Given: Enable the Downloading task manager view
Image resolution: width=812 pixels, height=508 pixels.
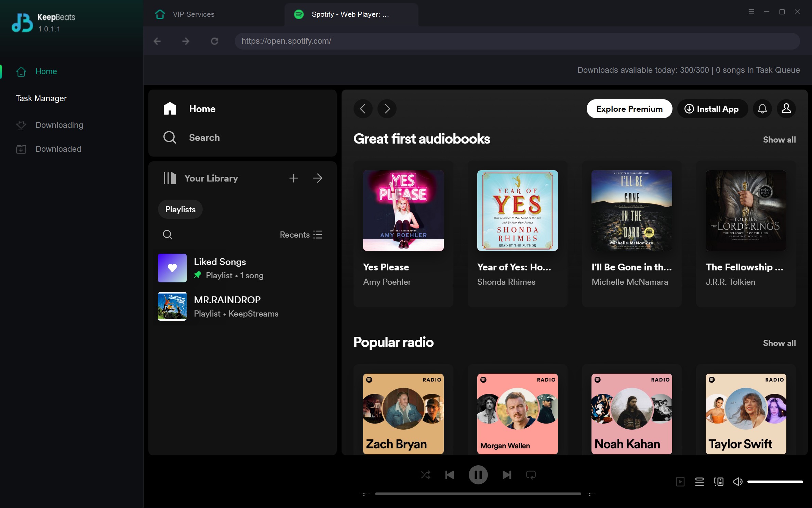Looking at the screenshot, I should (x=59, y=125).
